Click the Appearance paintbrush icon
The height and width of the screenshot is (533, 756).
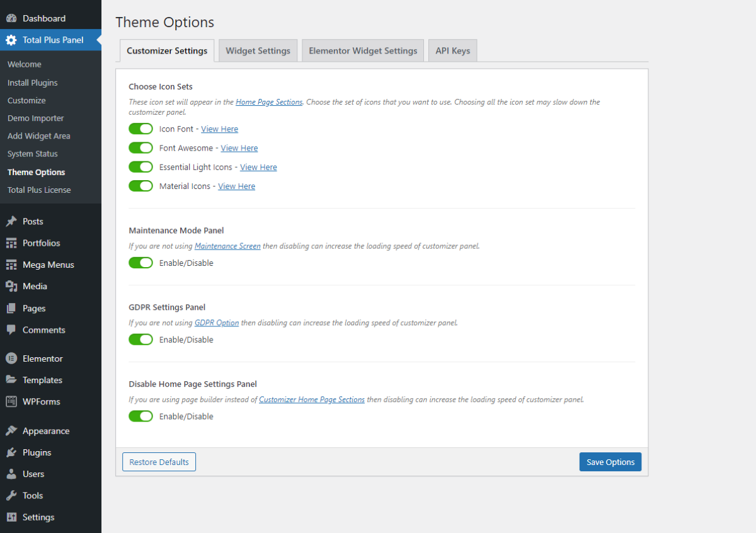[x=11, y=431]
